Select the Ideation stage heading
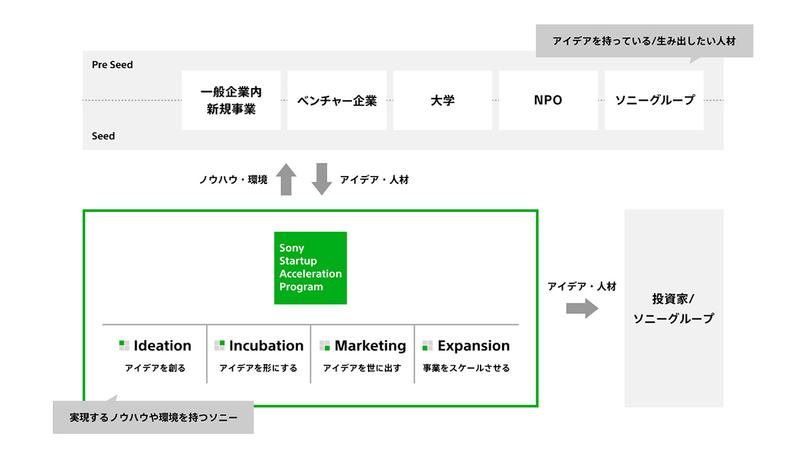This screenshot has width=800, height=450. pyautogui.click(x=162, y=346)
